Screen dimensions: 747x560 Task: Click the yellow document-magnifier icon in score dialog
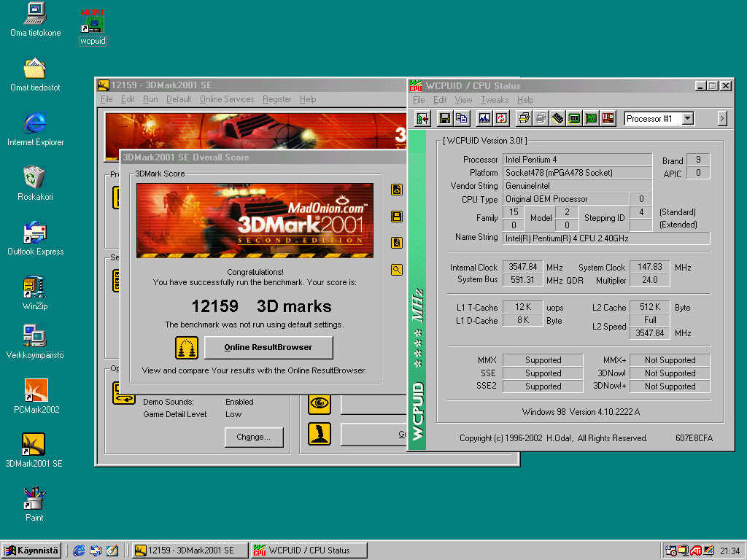point(396,243)
